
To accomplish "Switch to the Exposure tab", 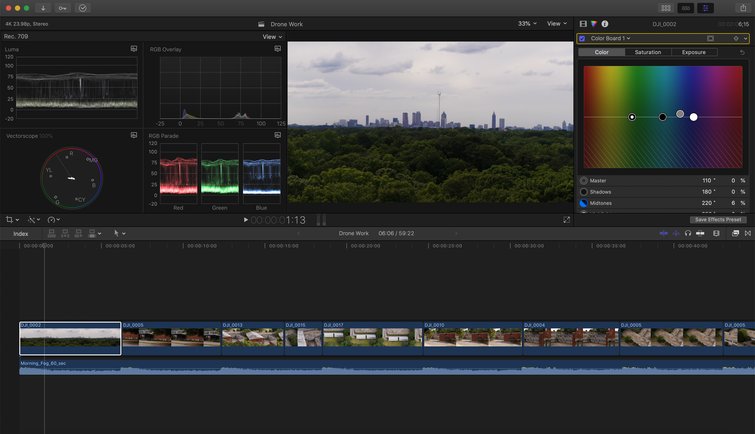I will (693, 52).
